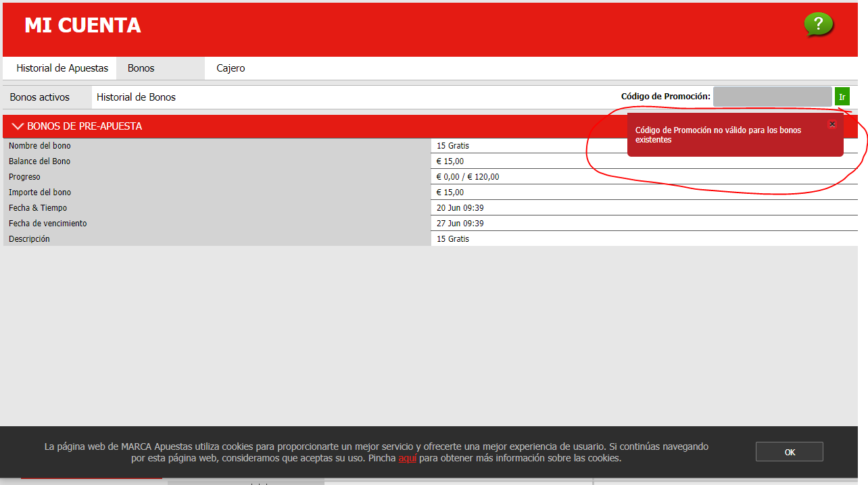Screen dimensions: 868x485
Task: Follow the red 'aquí' cookies info link
Action: click(407, 458)
